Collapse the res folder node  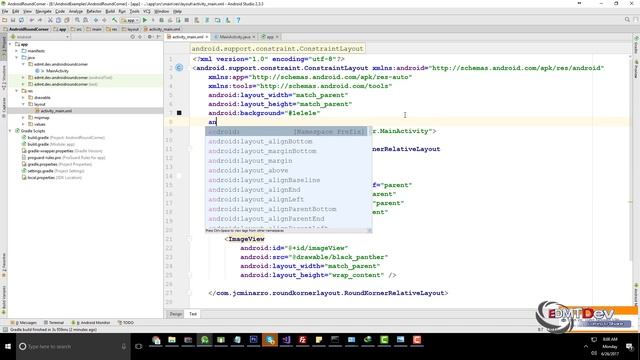click(17, 91)
